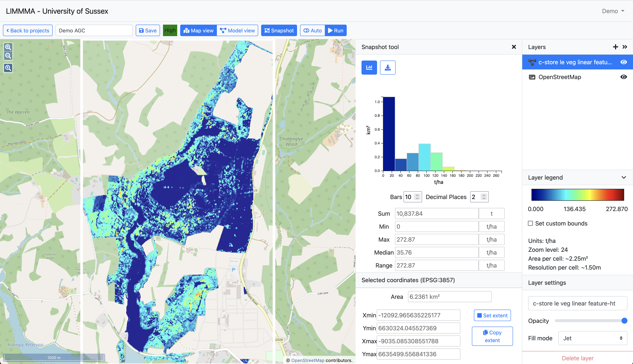Open the Demo user dropdown menu
The image size is (633, 364).
[x=613, y=11]
